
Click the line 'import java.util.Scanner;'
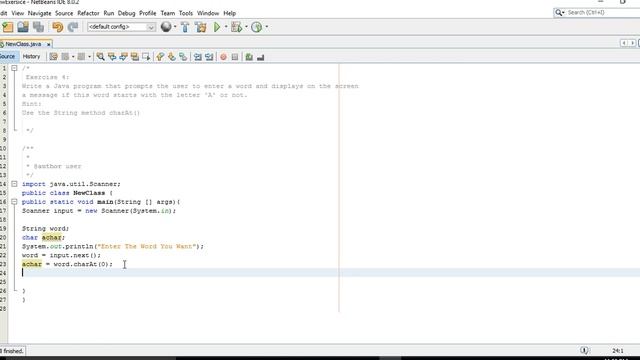(x=71, y=184)
